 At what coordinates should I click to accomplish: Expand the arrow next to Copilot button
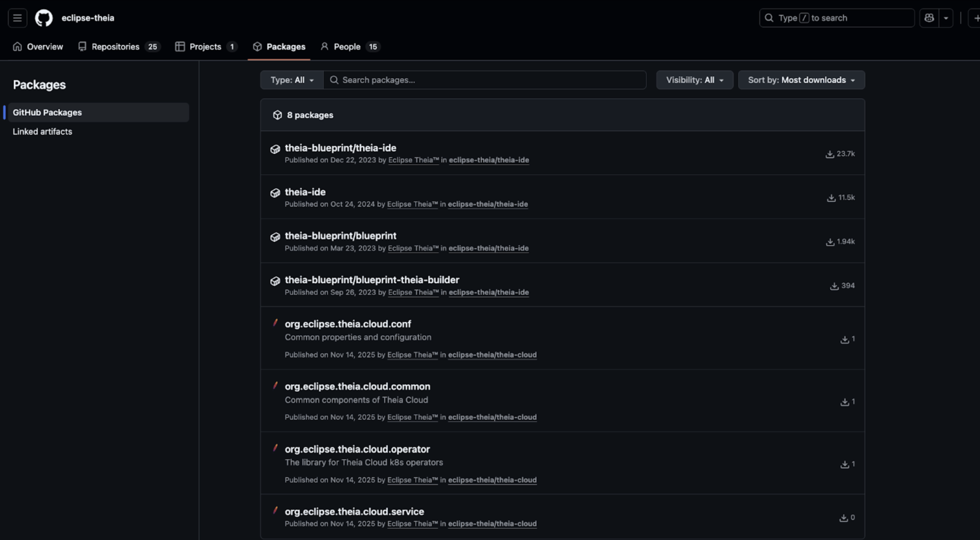tap(946, 18)
